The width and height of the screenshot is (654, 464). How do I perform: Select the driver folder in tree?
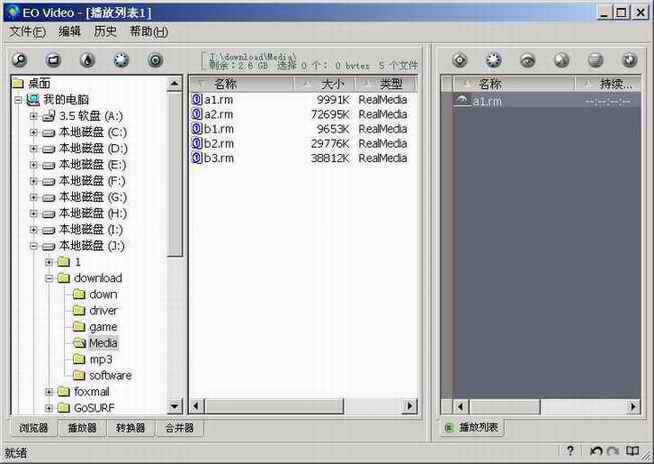103,311
